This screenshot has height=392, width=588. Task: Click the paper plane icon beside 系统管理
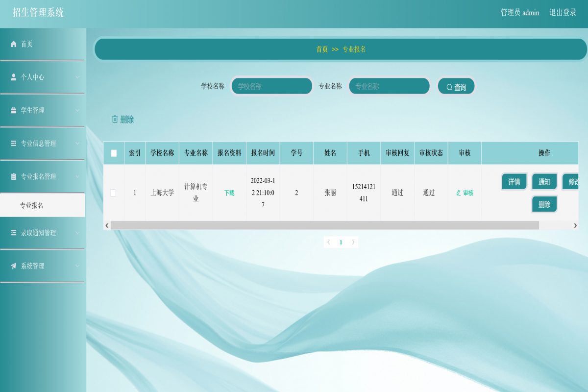coord(14,266)
